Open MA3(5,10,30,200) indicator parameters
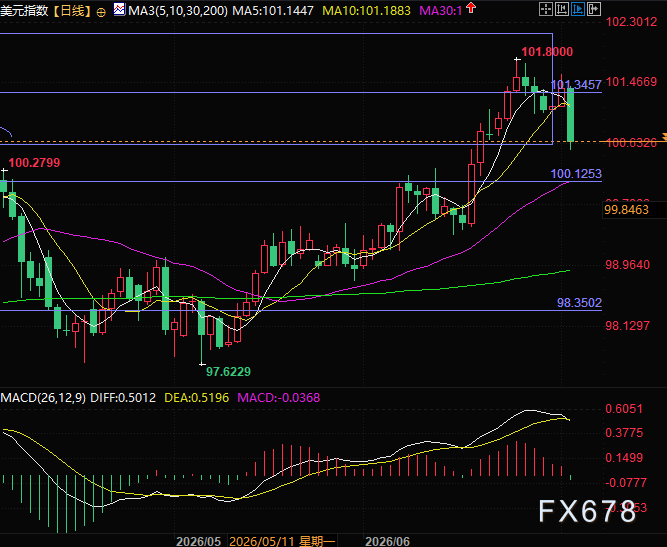The width and height of the screenshot is (667, 547). (x=177, y=11)
